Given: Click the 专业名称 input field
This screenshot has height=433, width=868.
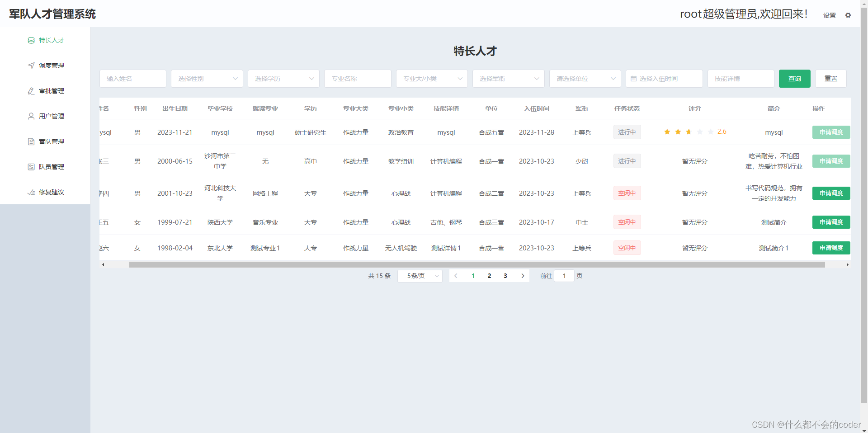Looking at the screenshot, I should (358, 79).
